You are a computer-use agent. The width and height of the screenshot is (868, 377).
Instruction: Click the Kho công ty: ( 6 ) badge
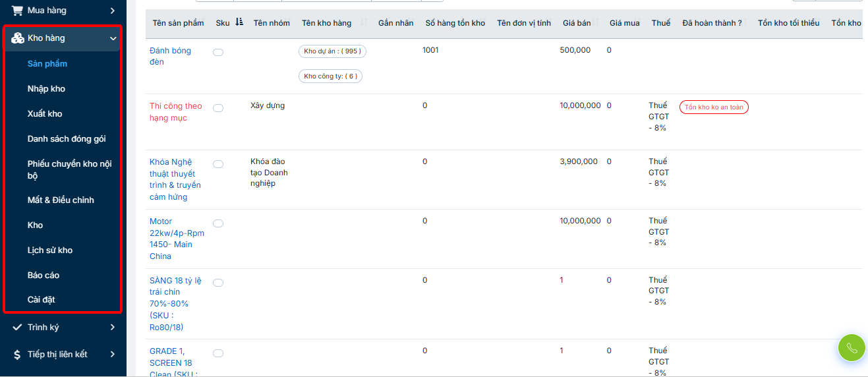331,76
